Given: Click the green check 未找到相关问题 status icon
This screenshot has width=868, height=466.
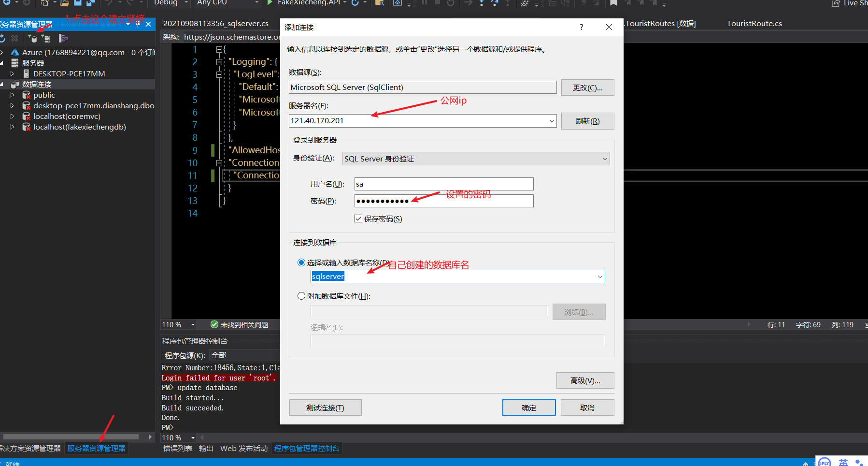Looking at the screenshot, I should tap(214, 324).
